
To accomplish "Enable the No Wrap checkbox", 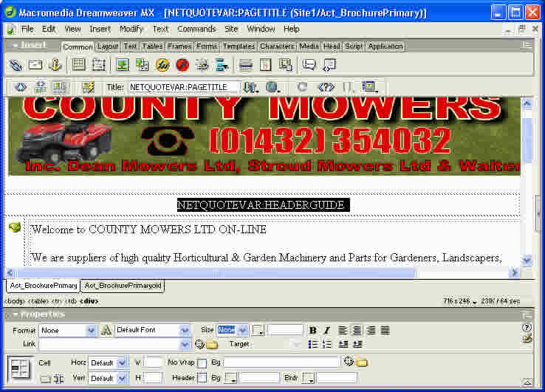I will [202, 363].
